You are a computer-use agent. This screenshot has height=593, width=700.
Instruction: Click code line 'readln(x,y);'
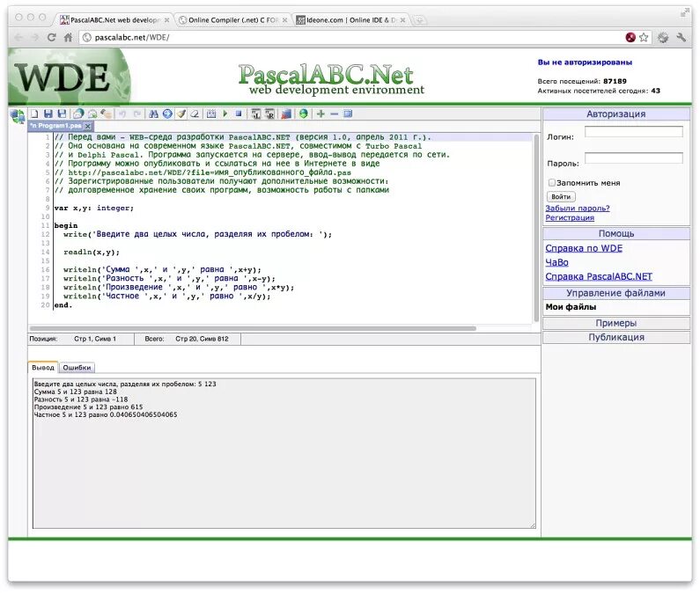pos(92,253)
